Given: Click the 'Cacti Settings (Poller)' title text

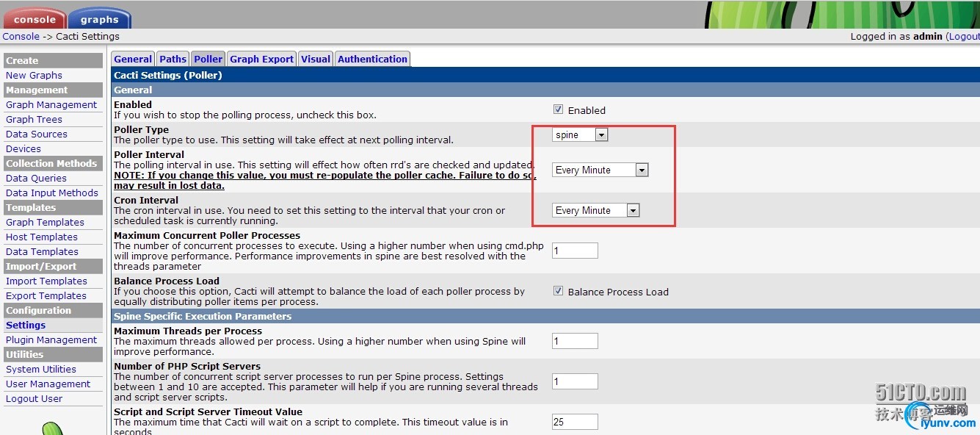Looking at the screenshot, I should pyautogui.click(x=168, y=75).
